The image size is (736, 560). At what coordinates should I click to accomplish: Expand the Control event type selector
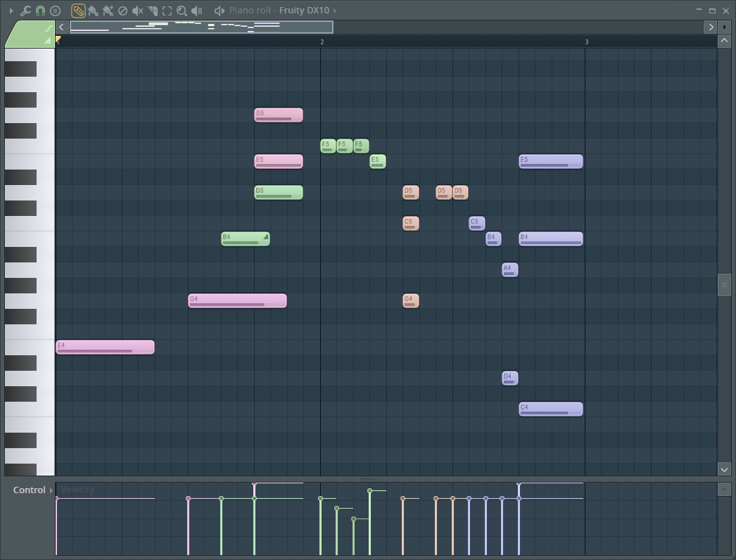(51, 490)
